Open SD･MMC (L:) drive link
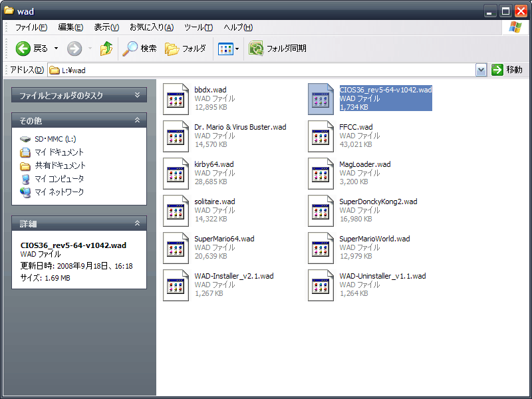The width and height of the screenshot is (532, 399). (55, 139)
